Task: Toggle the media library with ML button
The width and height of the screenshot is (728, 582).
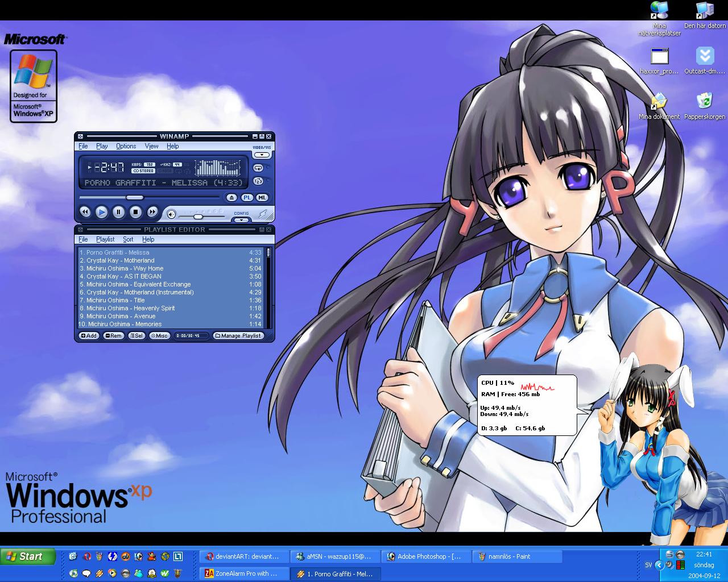Action: click(262, 198)
